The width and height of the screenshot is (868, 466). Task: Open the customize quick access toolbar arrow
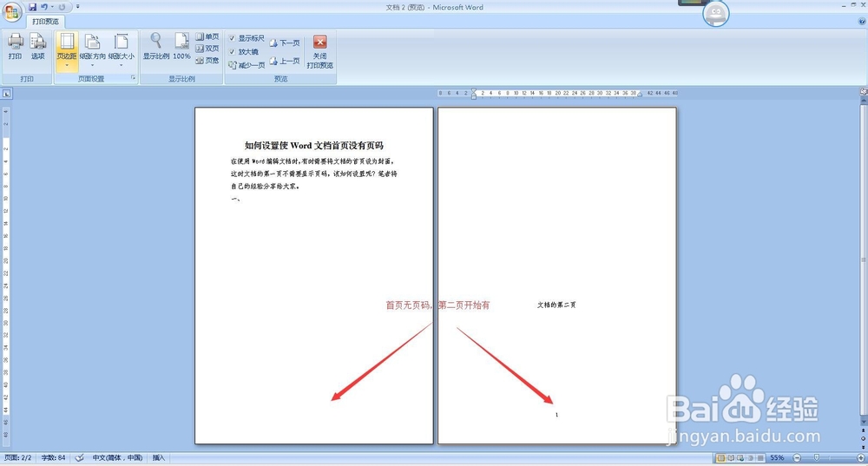[77, 7]
